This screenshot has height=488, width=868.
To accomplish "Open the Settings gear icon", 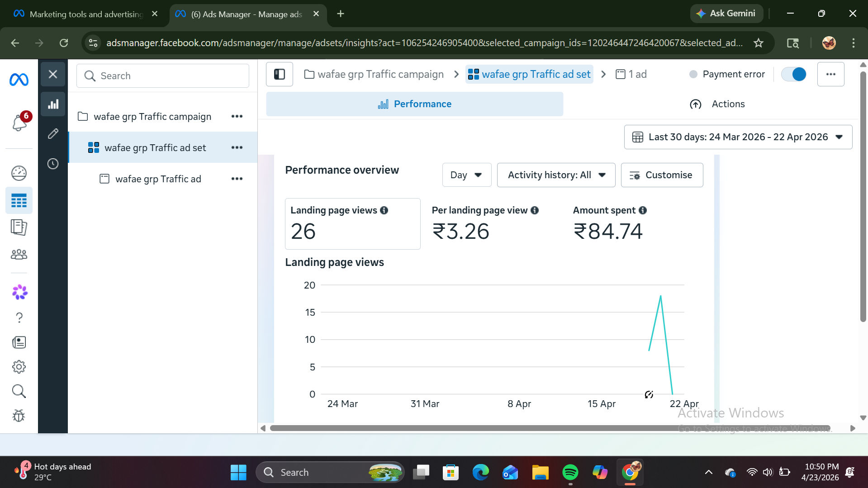I will [19, 367].
